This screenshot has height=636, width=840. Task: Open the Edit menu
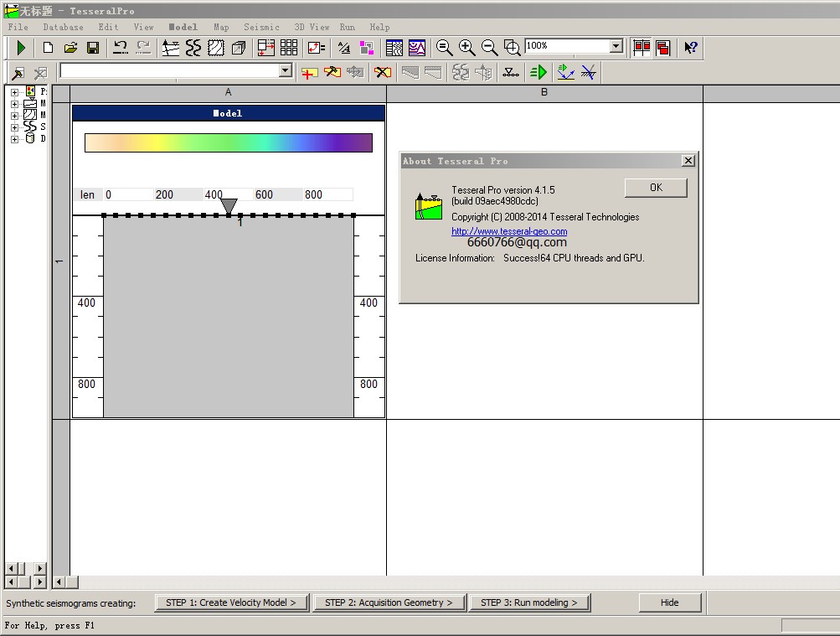point(108,27)
